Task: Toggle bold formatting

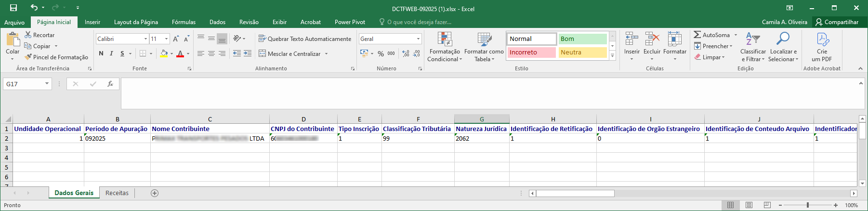Action: click(x=101, y=53)
